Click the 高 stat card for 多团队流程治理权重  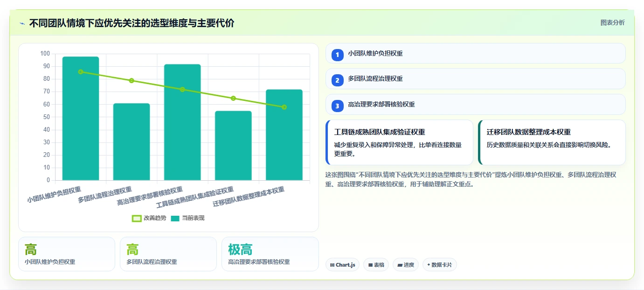coord(168,254)
